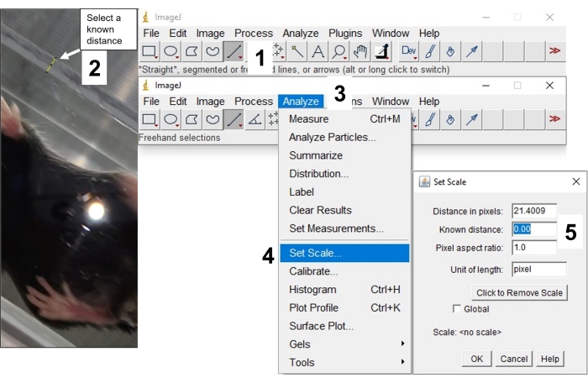This screenshot has width=588, height=383.
Task: Select the Color picker tool in upper window
Action: coord(381,51)
